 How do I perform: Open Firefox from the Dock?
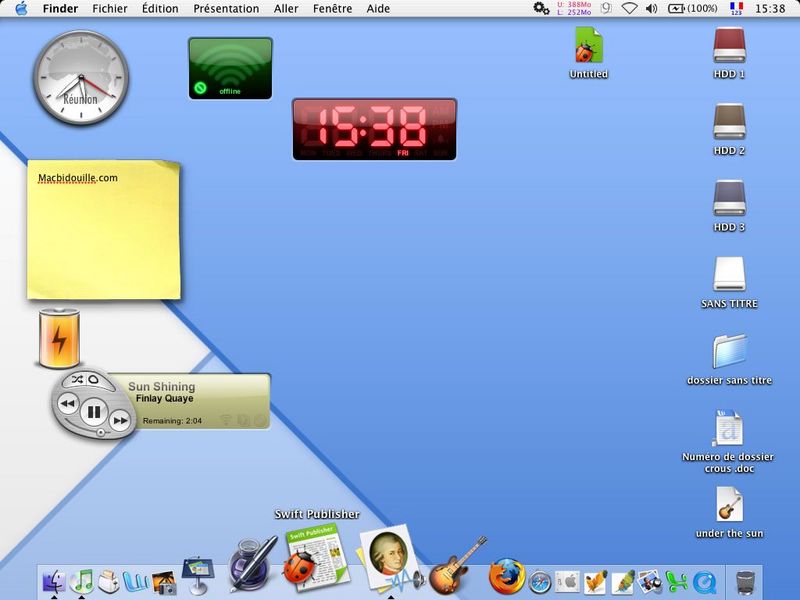pyautogui.click(x=507, y=577)
